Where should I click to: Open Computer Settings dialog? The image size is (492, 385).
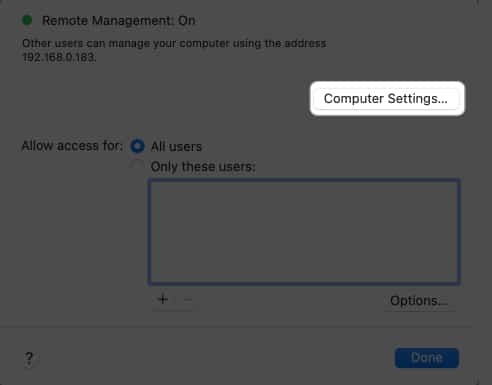[386, 99]
